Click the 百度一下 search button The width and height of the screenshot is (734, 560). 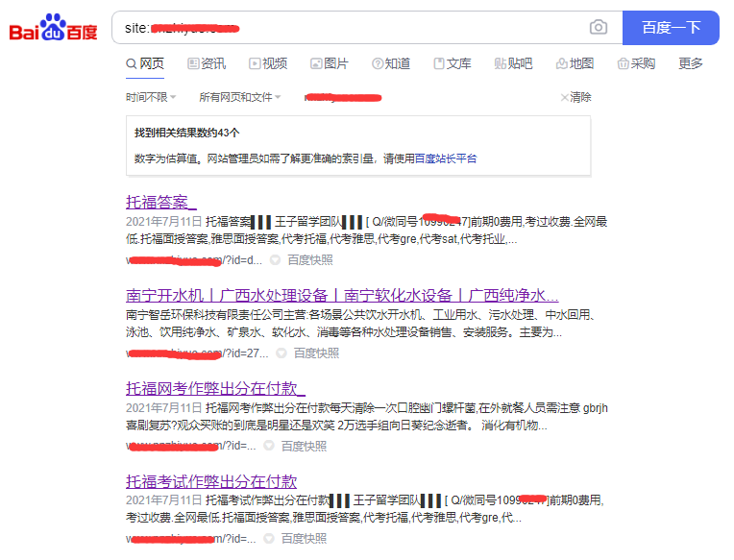(671, 28)
